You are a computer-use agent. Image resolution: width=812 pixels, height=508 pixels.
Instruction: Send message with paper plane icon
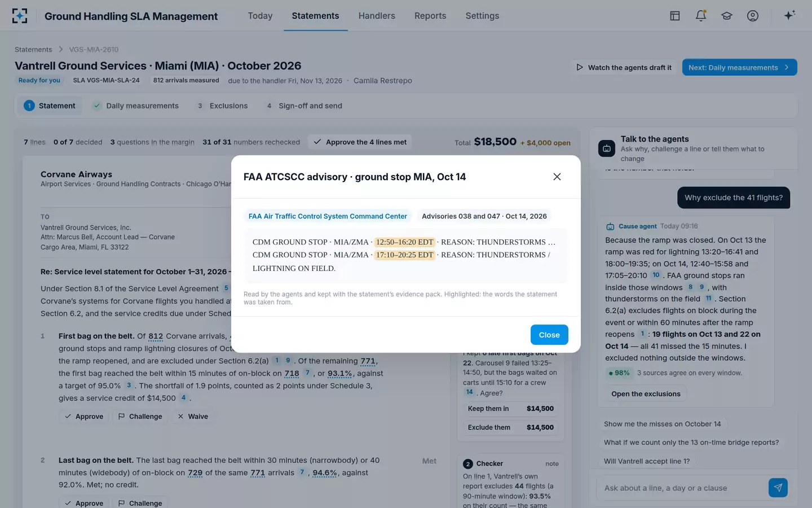pyautogui.click(x=778, y=488)
